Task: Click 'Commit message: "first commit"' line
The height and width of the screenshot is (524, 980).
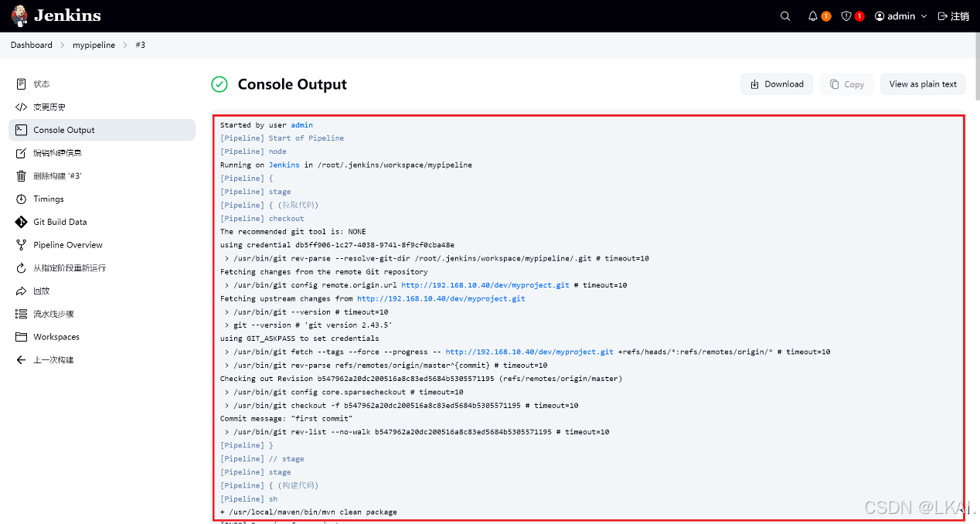Action: pyautogui.click(x=287, y=418)
